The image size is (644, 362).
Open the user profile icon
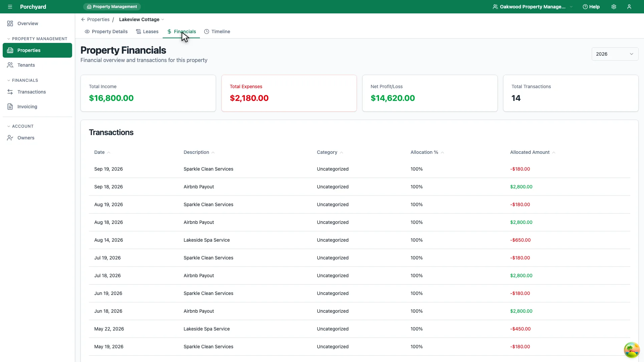coord(629,7)
